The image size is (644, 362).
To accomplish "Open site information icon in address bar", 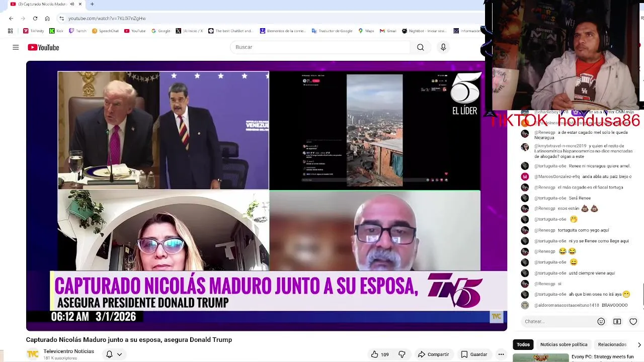I will 61,19.
